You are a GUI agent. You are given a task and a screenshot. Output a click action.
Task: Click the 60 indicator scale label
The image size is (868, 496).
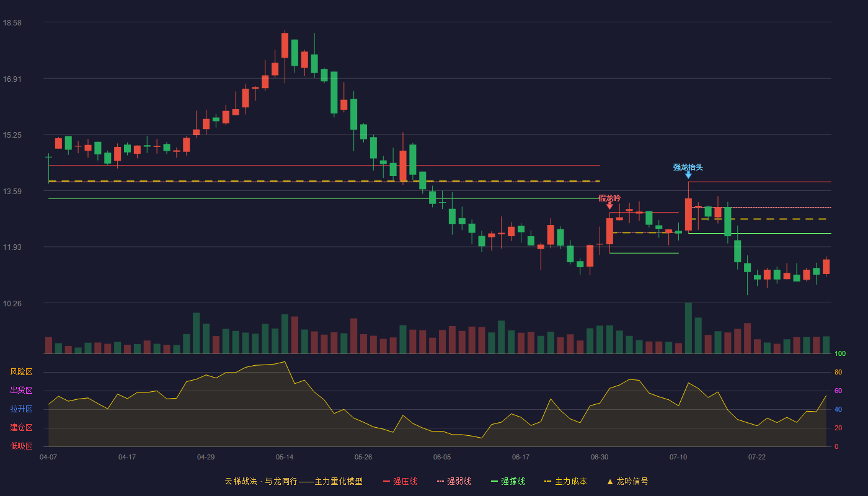pos(838,391)
